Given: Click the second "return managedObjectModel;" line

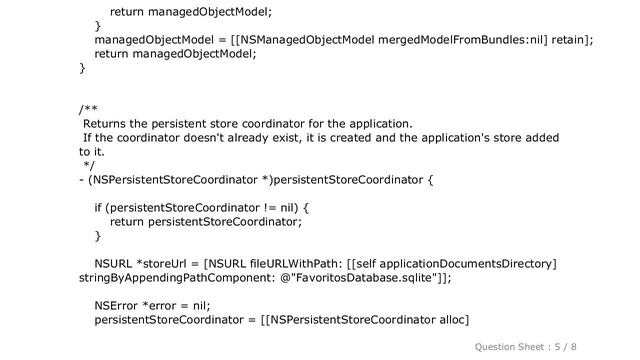Looking at the screenshot, I should pyautogui.click(x=175, y=54).
